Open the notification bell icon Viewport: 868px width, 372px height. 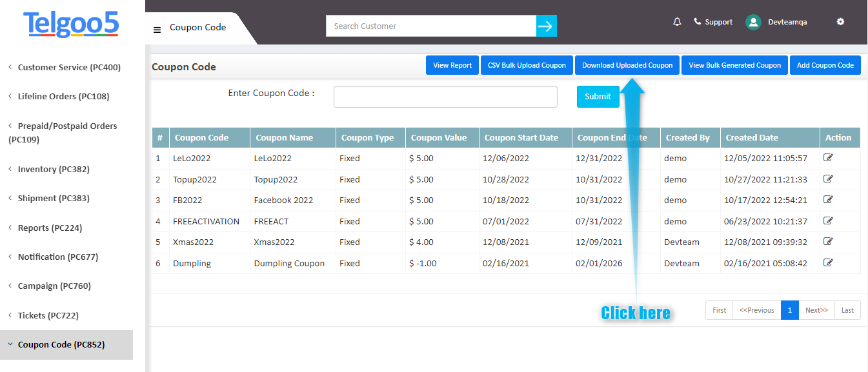point(676,21)
